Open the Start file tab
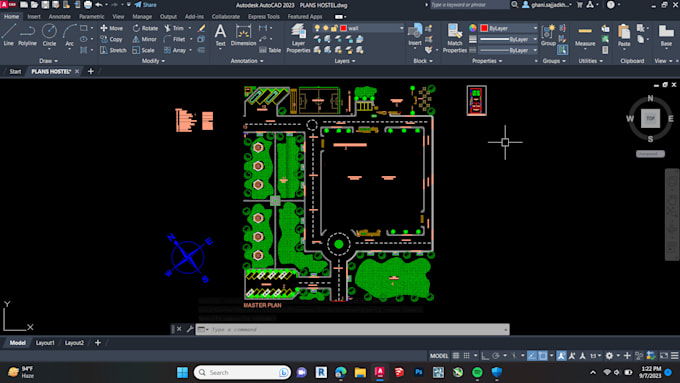This screenshot has height=383, width=680. tap(15, 71)
